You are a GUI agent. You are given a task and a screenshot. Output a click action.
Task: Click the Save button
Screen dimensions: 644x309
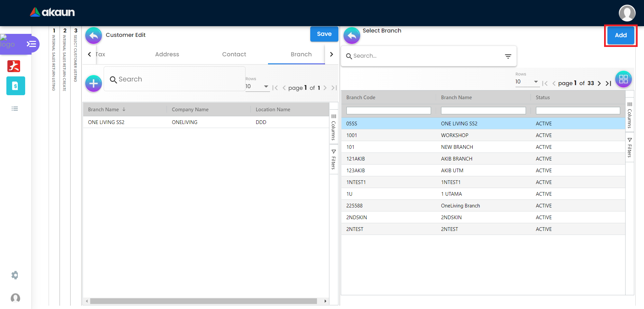pyautogui.click(x=324, y=34)
